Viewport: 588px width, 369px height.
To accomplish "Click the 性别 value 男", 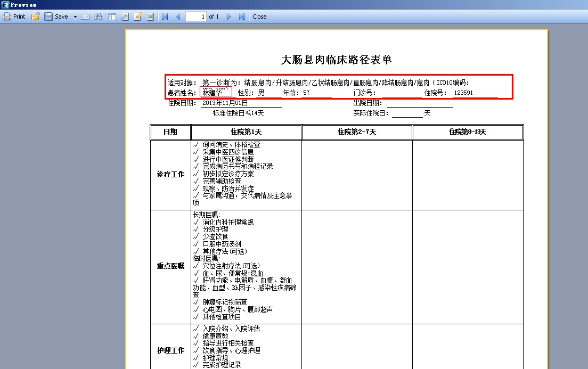I will (261, 93).
